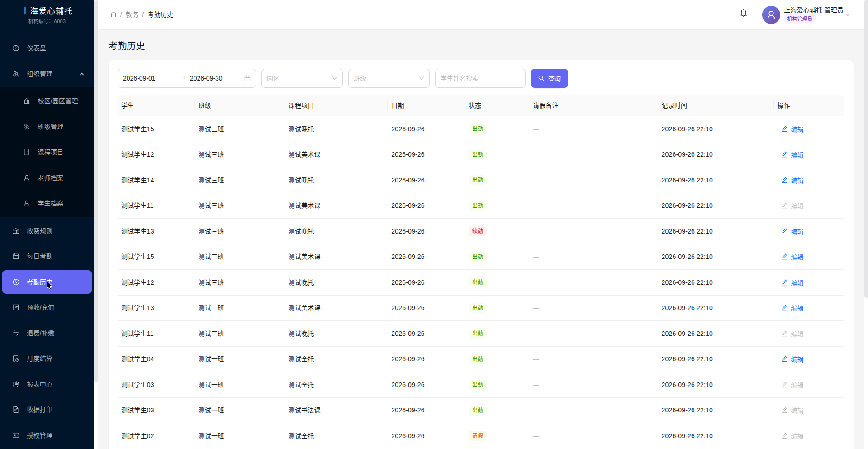Open 月度结算 in the sidebar
Viewport: 868px width, 449px height.
tap(47, 358)
